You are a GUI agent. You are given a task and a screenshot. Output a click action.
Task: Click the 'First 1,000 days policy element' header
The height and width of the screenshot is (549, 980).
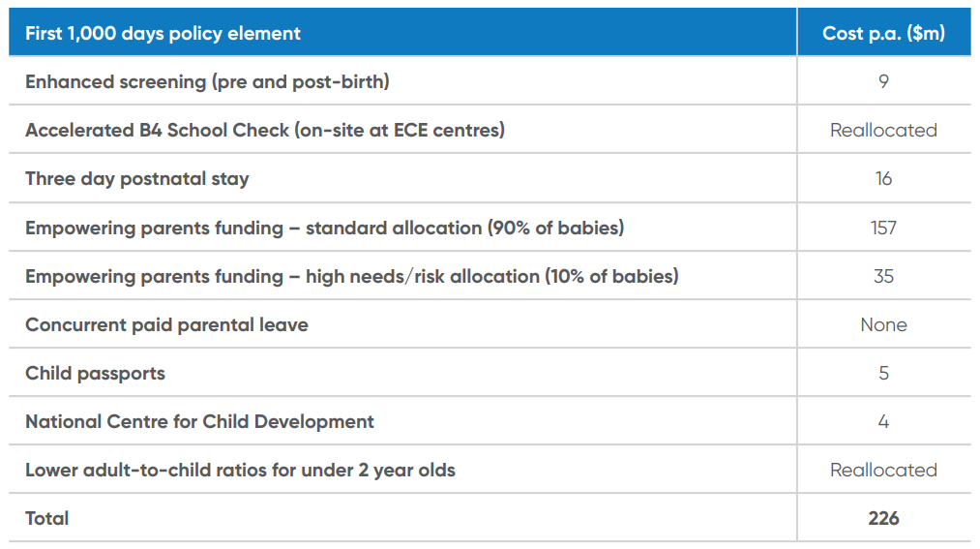click(x=163, y=33)
